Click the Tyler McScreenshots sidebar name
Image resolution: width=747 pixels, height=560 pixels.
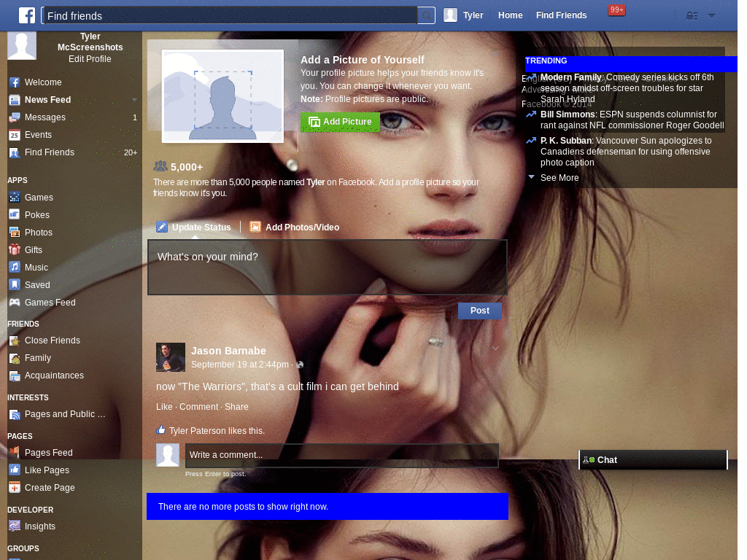90,42
